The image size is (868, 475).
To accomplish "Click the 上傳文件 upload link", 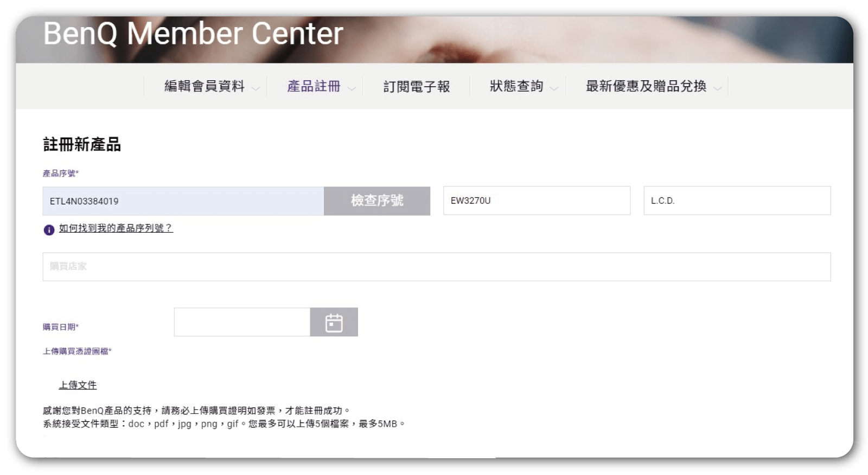I will click(x=78, y=385).
